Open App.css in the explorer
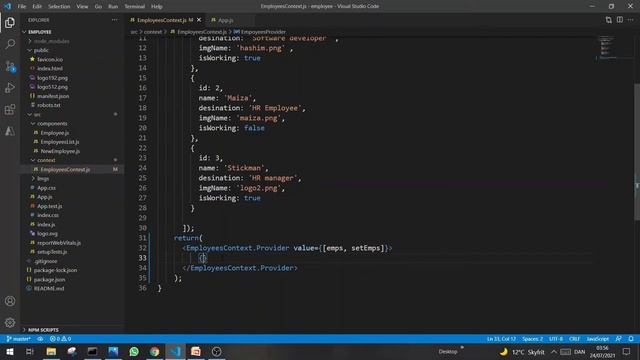The width and height of the screenshot is (640, 360). coord(46,188)
